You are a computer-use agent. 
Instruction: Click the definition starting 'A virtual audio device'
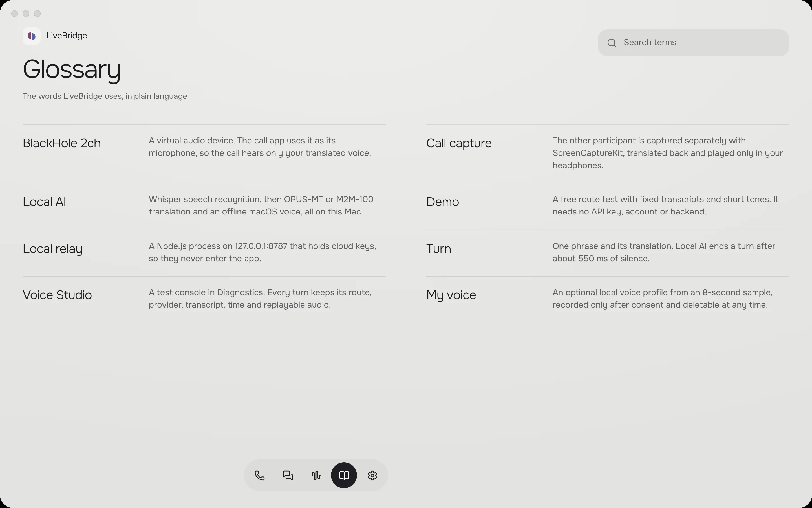[260, 147]
